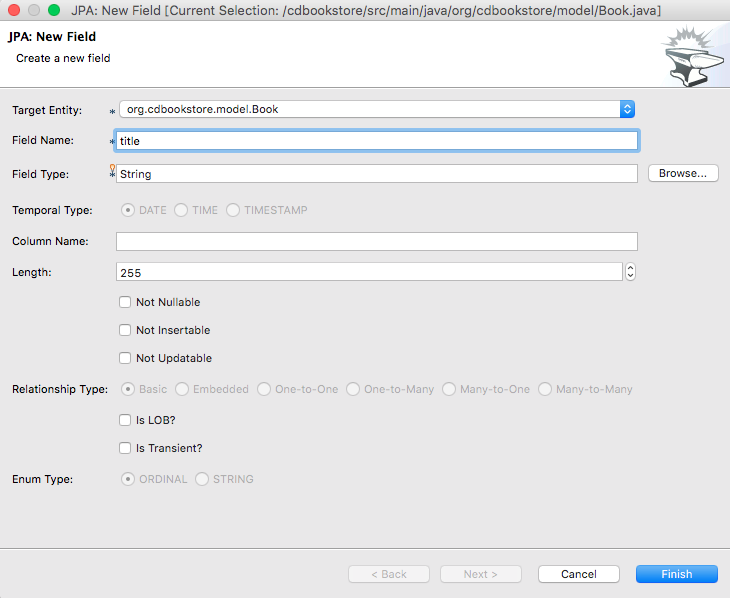Click the Length spinner arrows
The image size is (730, 598).
(630, 272)
